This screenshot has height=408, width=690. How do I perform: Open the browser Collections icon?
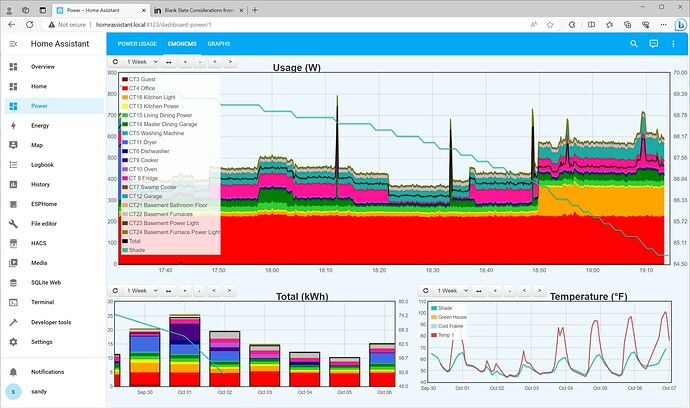click(628, 25)
